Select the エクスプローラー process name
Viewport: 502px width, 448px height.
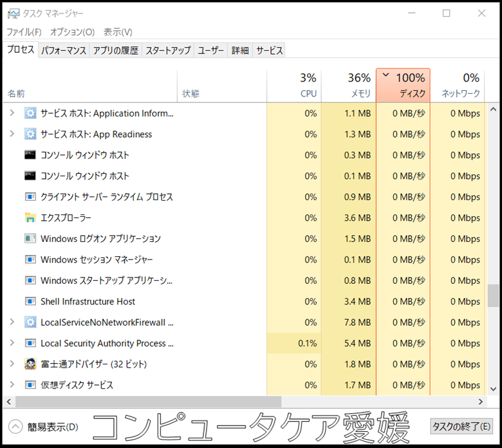coord(66,218)
